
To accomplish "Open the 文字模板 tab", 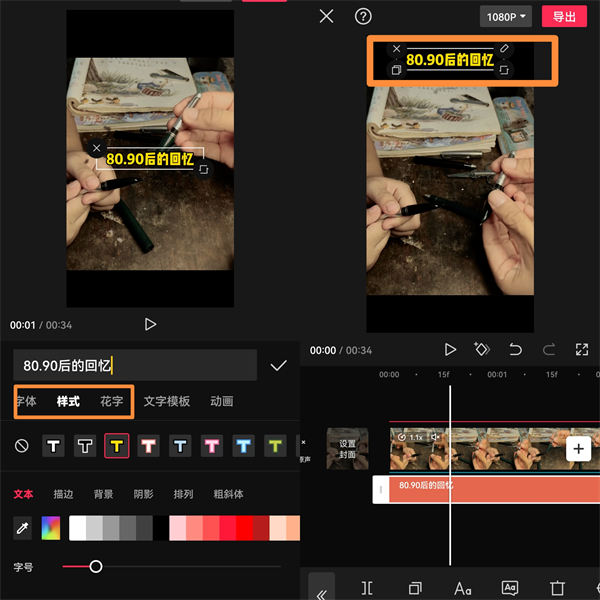I will tap(166, 401).
